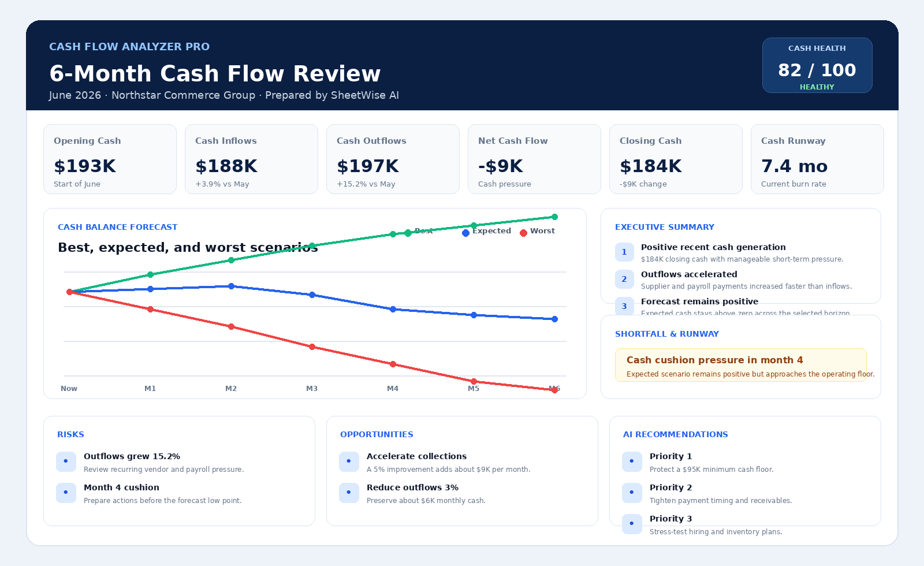Click Stress-test hiring and inventory plans text
Image resolution: width=924 pixels, height=566 pixels.
click(x=716, y=532)
